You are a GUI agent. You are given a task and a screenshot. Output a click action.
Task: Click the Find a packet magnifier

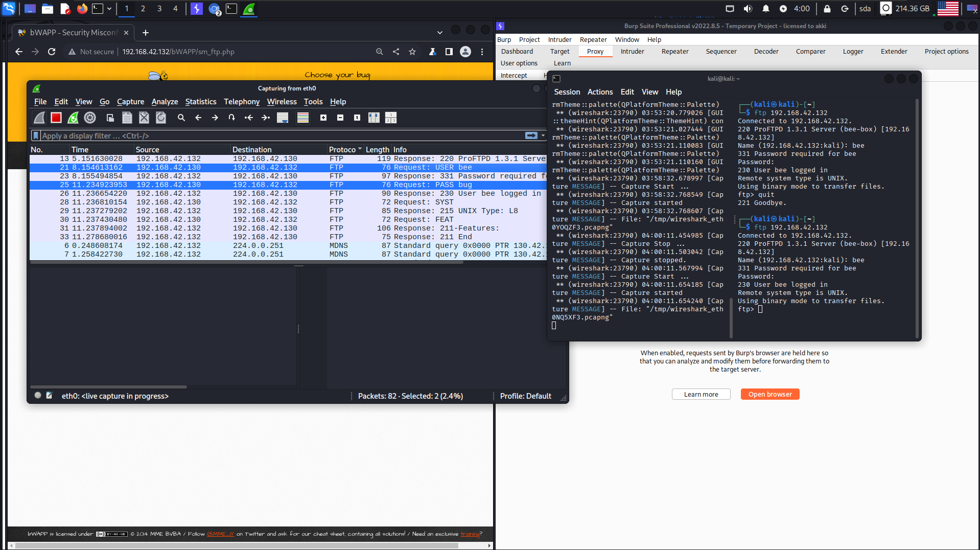[181, 118]
